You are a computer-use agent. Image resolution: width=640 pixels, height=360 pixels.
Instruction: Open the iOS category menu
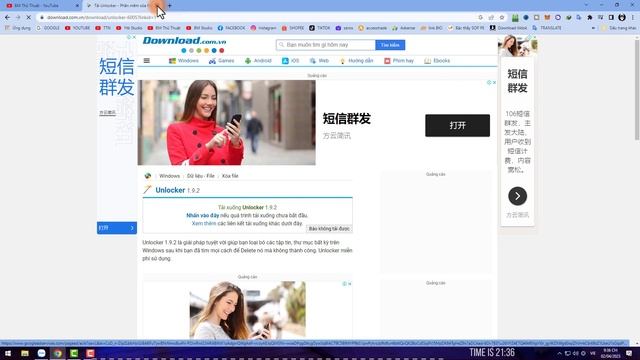(x=291, y=61)
